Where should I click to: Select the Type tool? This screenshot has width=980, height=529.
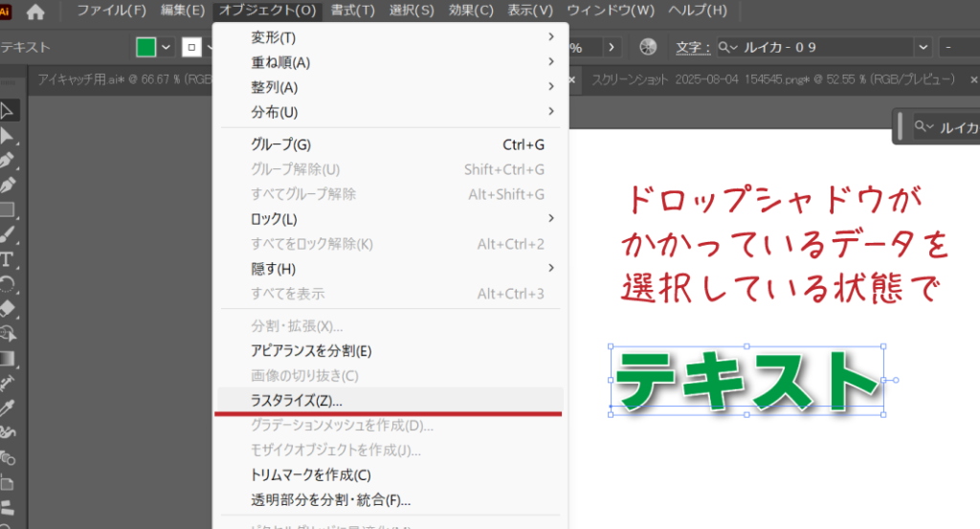[8, 259]
